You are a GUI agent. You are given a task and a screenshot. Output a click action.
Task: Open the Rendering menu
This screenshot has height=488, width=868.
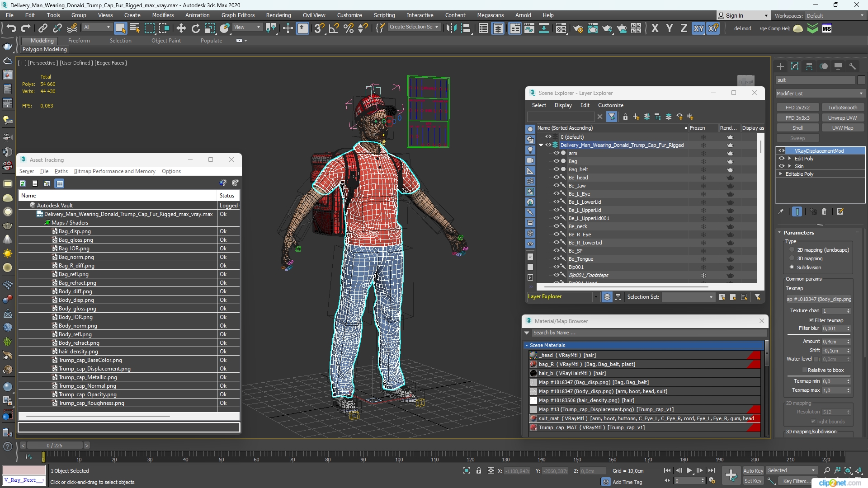[x=278, y=15]
